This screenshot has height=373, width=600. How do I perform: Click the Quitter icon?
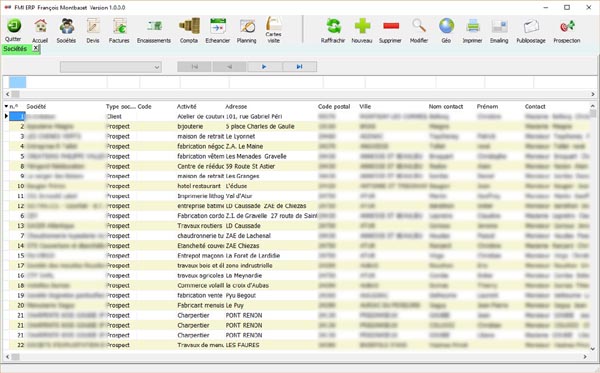pyautogui.click(x=14, y=26)
